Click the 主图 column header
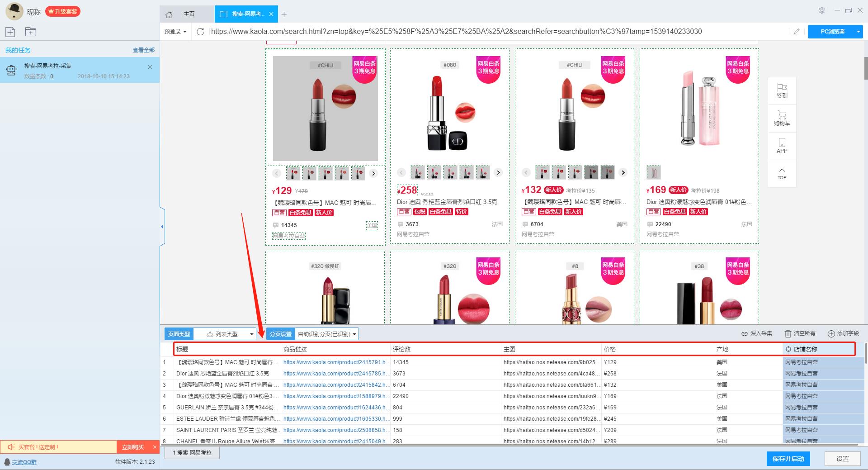The height and width of the screenshot is (470, 868). pos(552,349)
